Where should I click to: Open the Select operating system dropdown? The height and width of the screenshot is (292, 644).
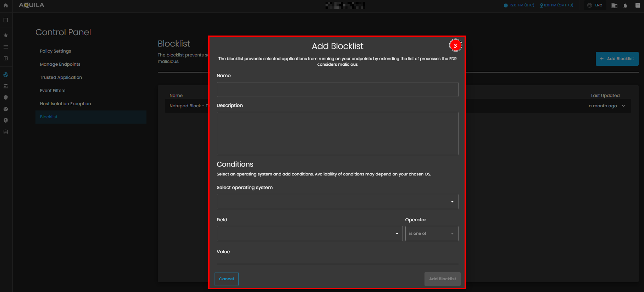[x=337, y=202]
